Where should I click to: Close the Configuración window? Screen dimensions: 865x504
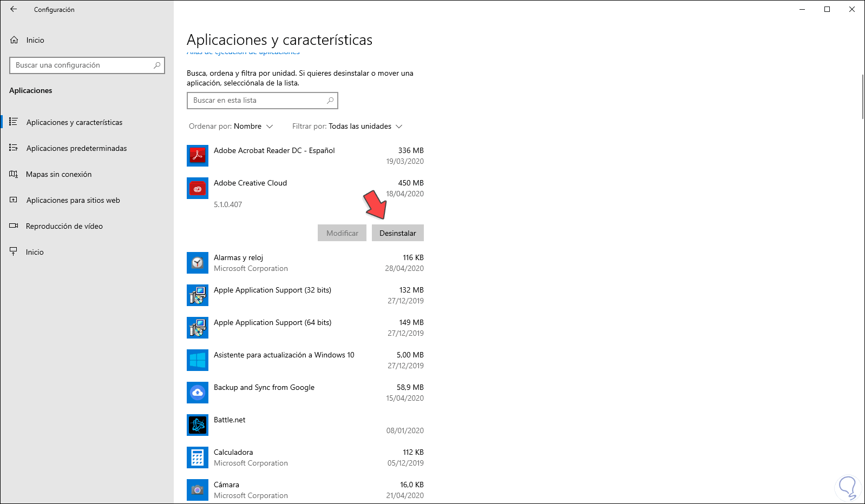coord(852,9)
